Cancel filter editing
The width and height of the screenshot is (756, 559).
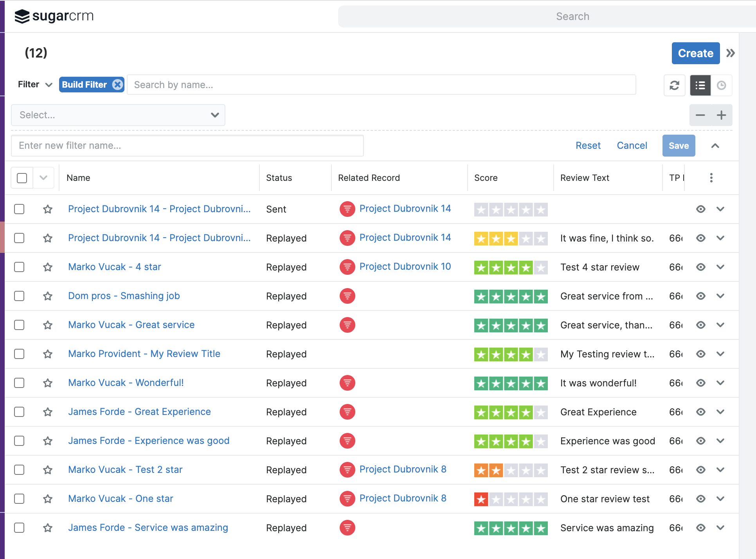click(x=632, y=146)
